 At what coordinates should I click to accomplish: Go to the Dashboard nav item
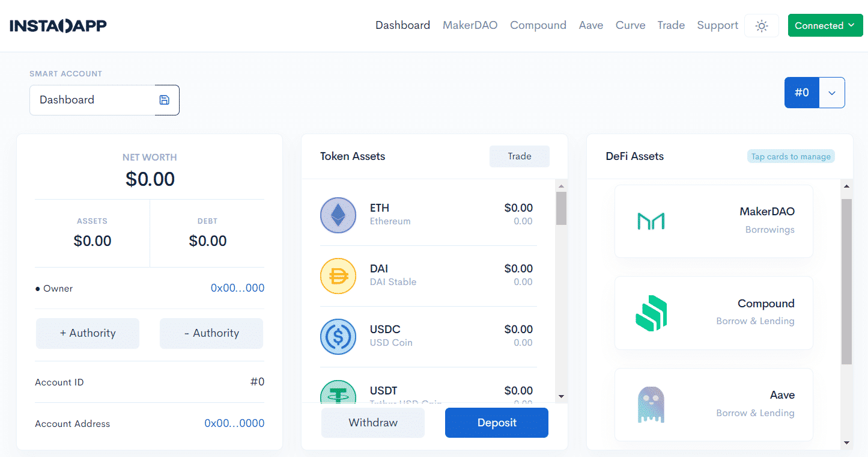pos(403,25)
